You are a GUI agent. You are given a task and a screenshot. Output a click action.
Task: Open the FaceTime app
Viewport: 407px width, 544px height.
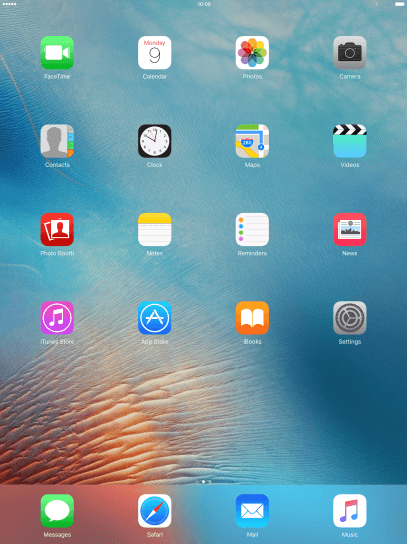pyautogui.click(x=57, y=53)
